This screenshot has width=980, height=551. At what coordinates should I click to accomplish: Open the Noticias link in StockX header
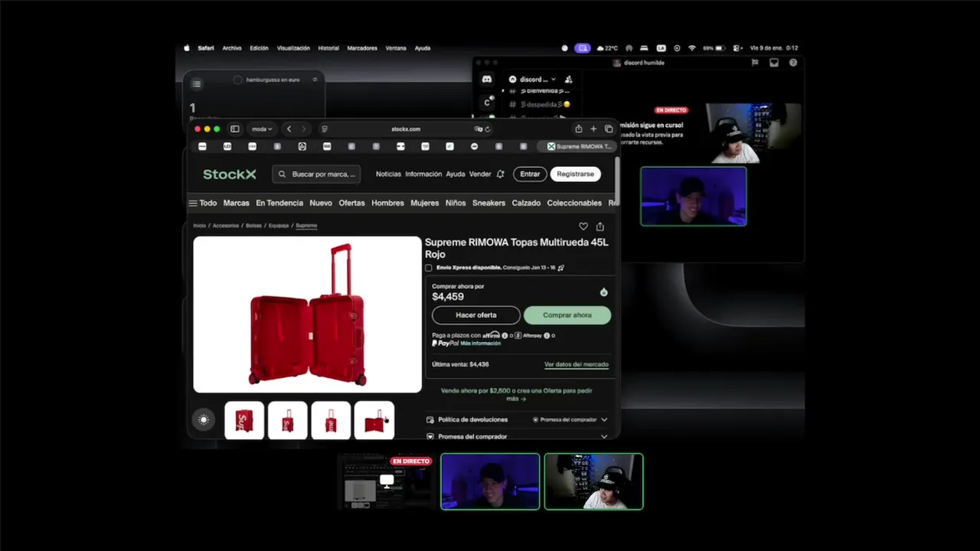click(x=388, y=174)
